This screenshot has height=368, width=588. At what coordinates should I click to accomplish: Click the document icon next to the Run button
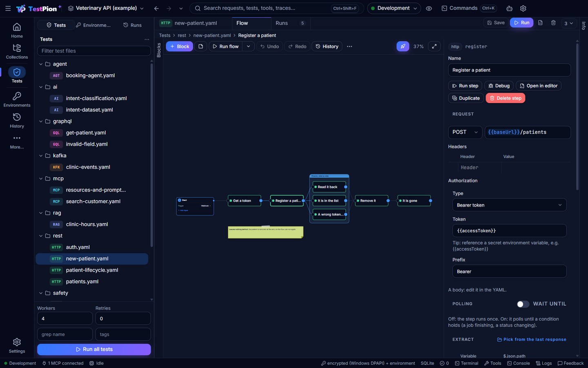point(540,23)
